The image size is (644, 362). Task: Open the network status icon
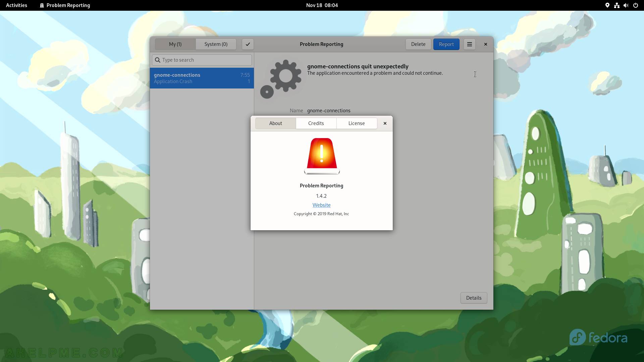tap(616, 5)
